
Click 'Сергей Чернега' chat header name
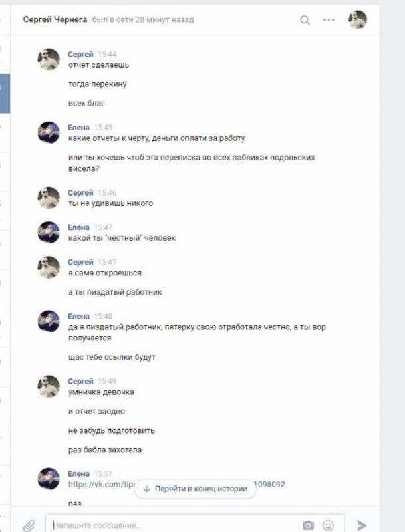pyautogui.click(x=55, y=20)
